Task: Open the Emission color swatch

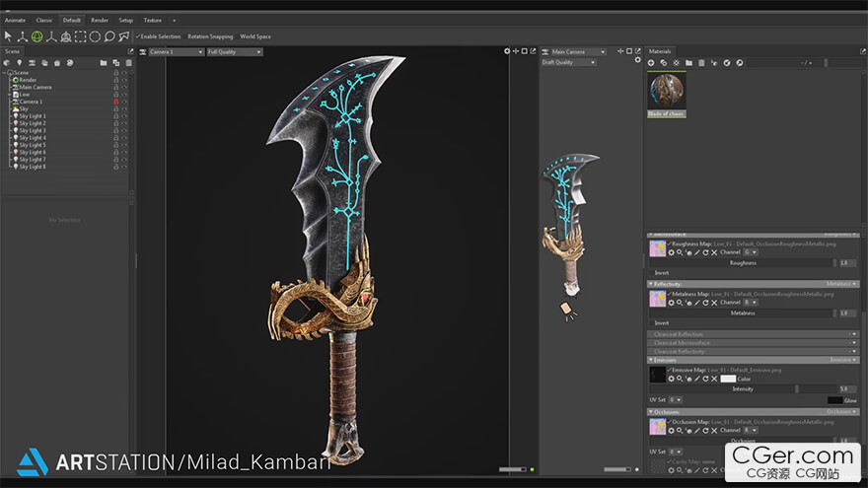Action: pos(728,379)
